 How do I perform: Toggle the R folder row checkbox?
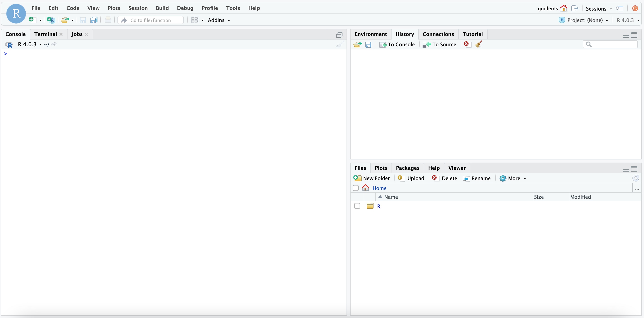point(357,206)
